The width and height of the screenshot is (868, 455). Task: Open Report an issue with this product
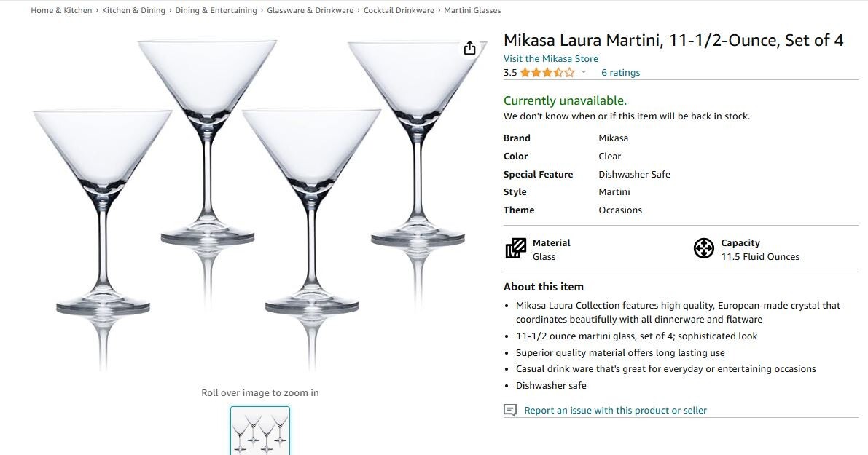click(616, 410)
